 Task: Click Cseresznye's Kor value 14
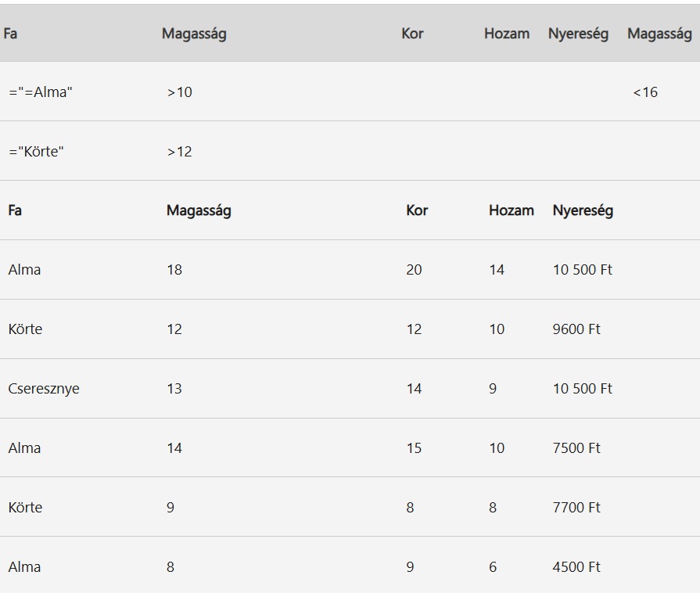pos(414,389)
